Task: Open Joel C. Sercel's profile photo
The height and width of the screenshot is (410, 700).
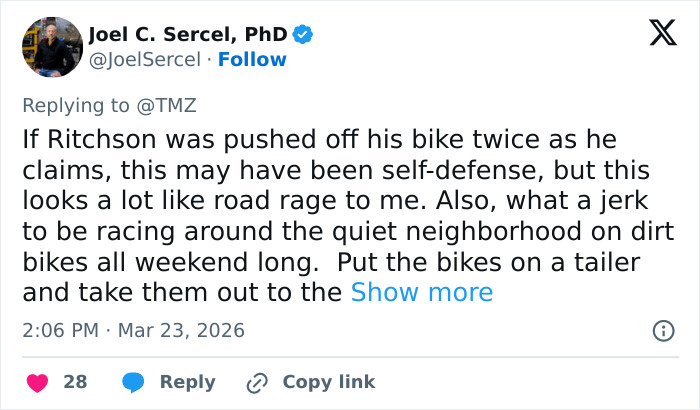Action: point(51,47)
